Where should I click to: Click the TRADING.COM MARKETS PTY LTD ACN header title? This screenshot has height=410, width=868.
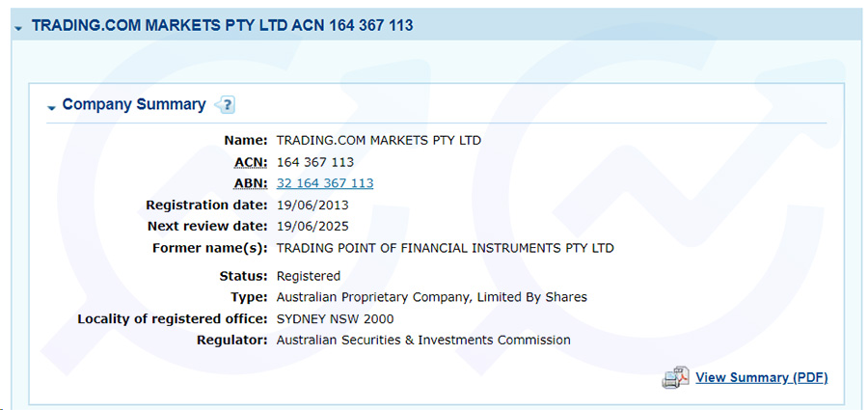coord(222,25)
